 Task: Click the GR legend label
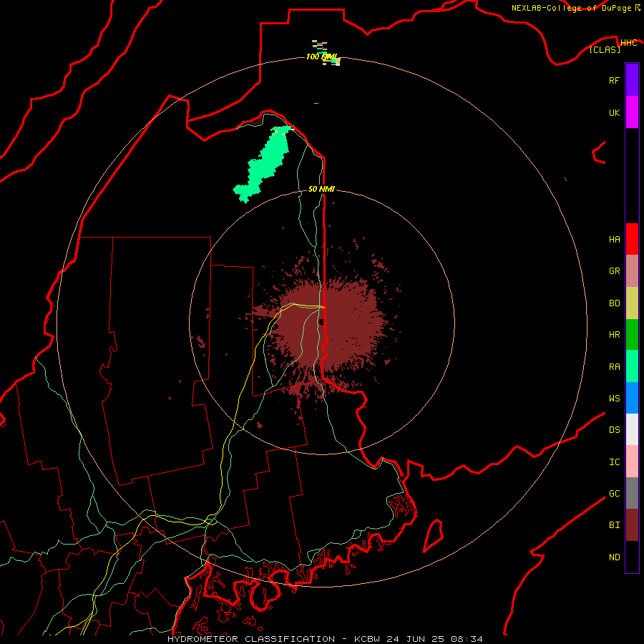pos(614,271)
